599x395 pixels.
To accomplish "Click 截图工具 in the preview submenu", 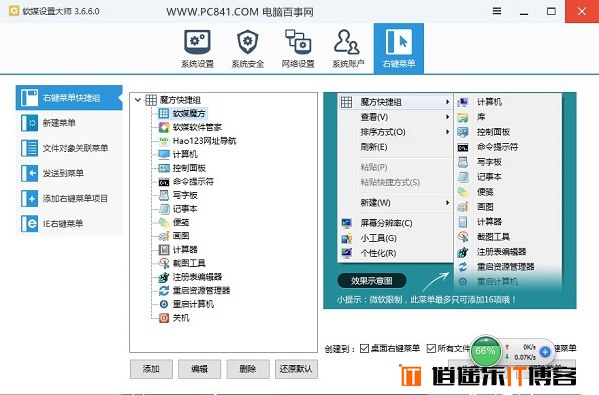I will tap(493, 236).
